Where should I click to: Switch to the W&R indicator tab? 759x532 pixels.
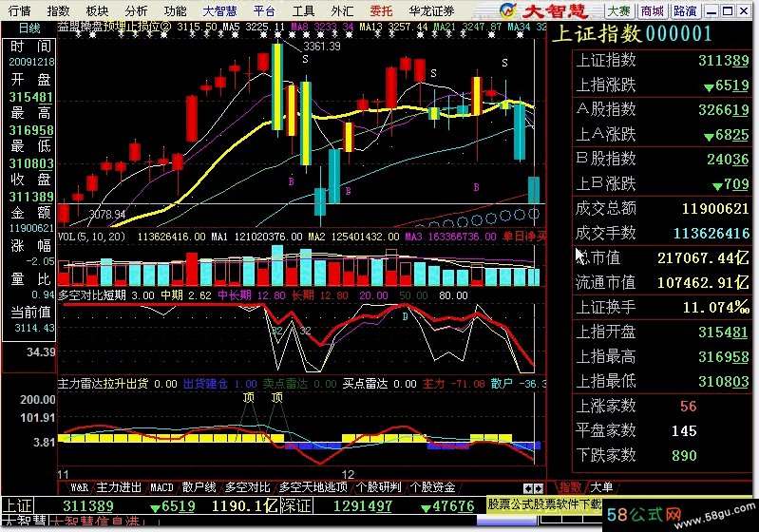(79, 487)
